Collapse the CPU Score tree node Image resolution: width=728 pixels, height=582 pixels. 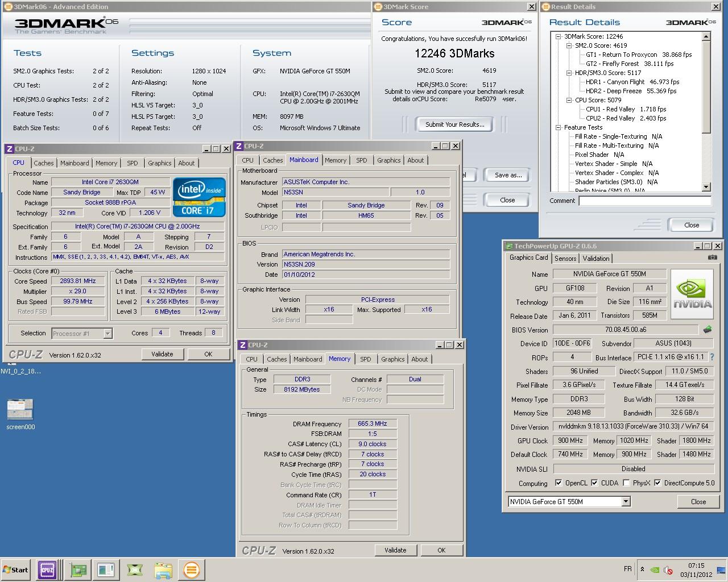[x=569, y=100]
